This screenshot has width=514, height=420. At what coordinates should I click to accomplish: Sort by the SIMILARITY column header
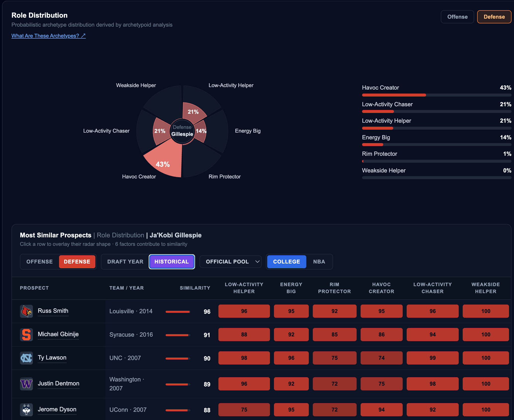(195, 288)
